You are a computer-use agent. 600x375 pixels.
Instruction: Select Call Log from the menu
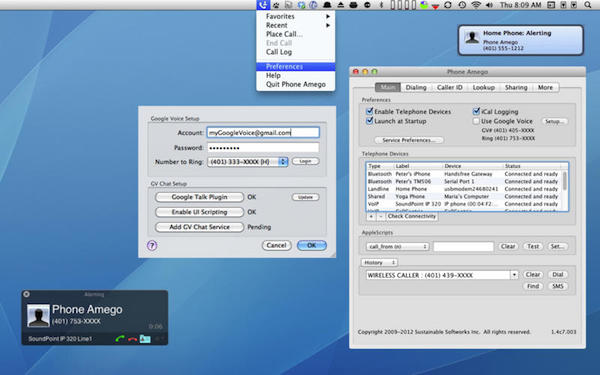279,52
